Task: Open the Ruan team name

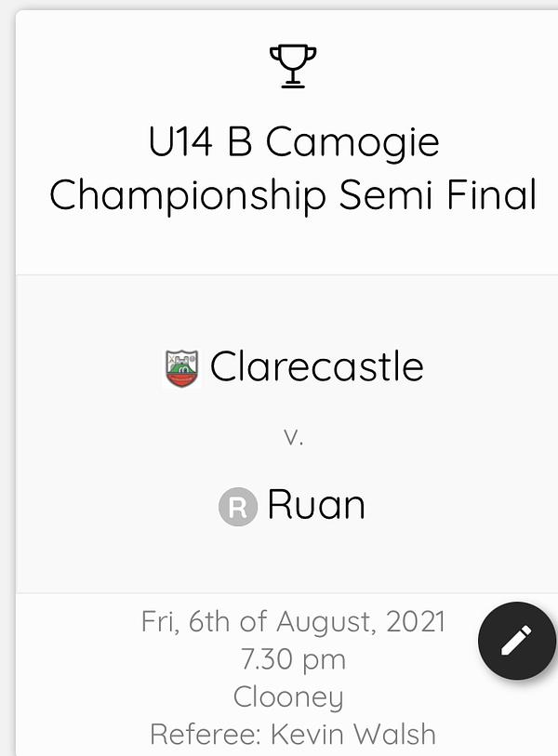Action: [x=316, y=504]
